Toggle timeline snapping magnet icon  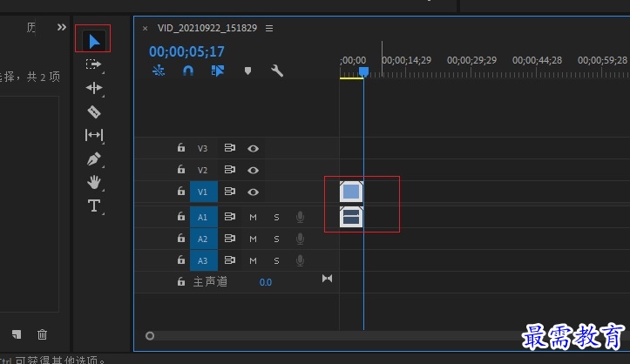coord(188,71)
